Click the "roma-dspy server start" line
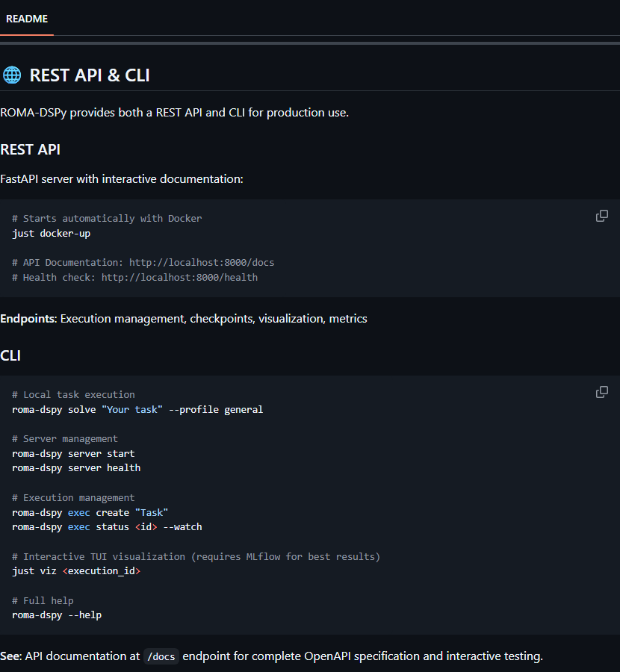The height and width of the screenshot is (672, 620). [73, 454]
